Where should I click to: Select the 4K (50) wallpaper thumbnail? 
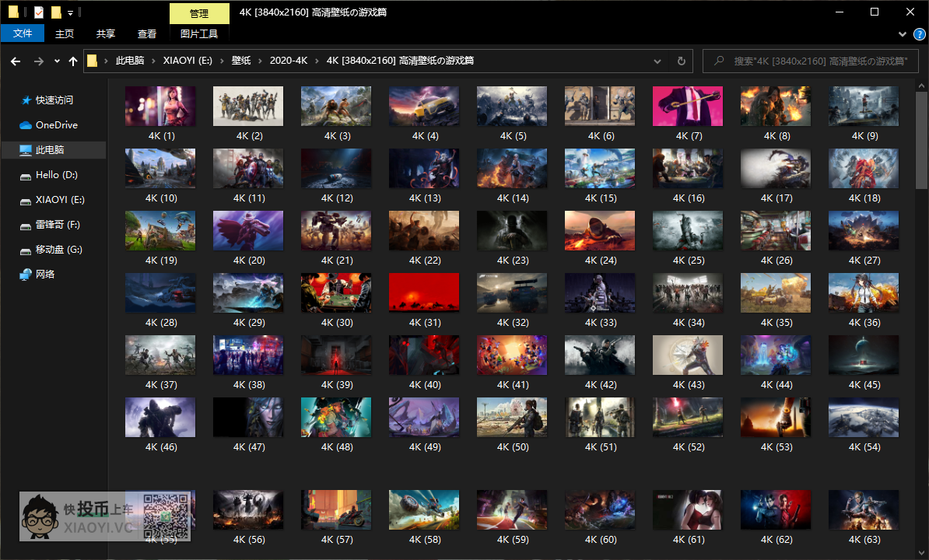click(512, 418)
